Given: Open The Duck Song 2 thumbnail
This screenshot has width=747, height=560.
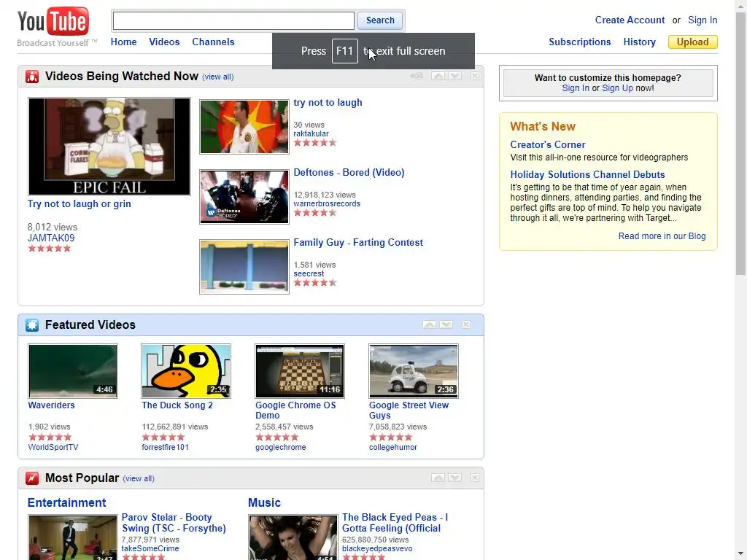Looking at the screenshot, I should [186, 371].
